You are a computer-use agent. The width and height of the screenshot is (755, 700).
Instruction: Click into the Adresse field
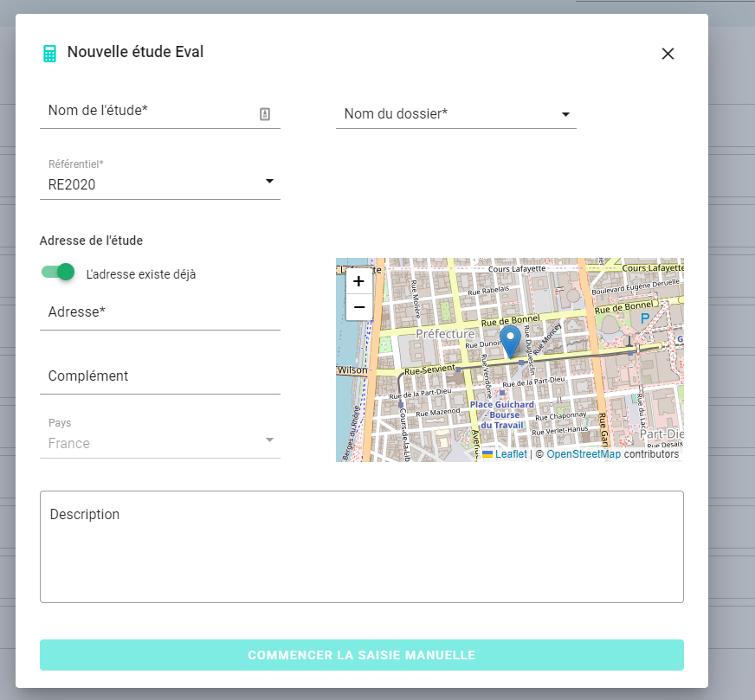pyautogui.click(x=160, y=312)
